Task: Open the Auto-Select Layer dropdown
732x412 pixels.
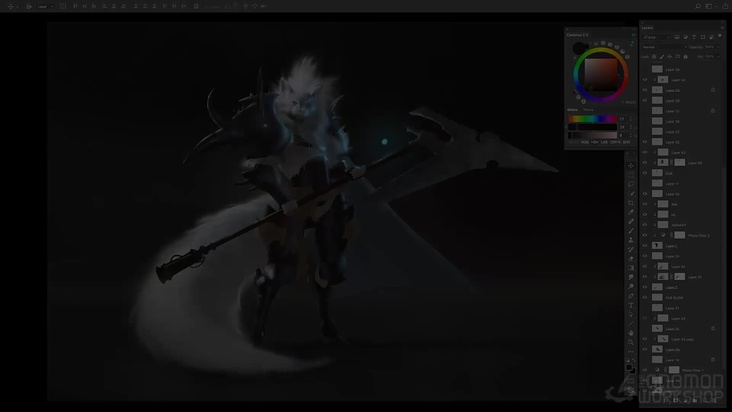Action: 45,7
